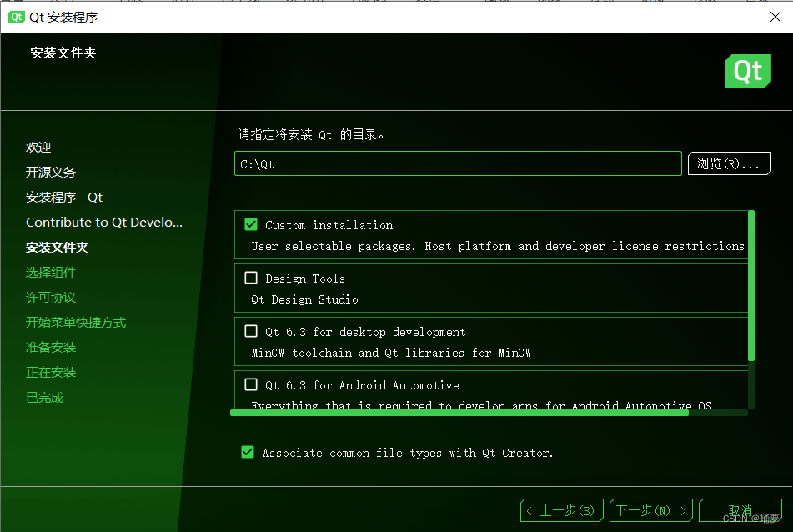Select Contribute to Qt Develo... step
793x532 pixels.
click(x=104, y=223)
